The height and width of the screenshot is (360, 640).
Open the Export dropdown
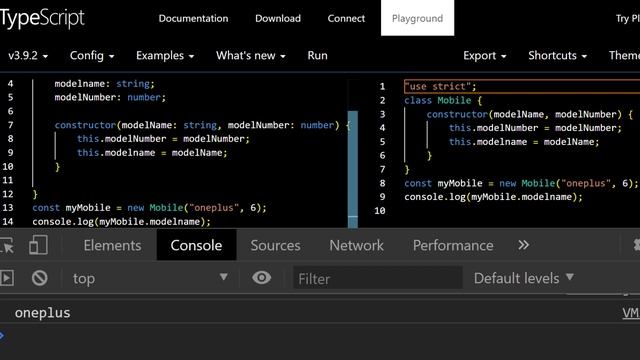click(x=484, y=56)
